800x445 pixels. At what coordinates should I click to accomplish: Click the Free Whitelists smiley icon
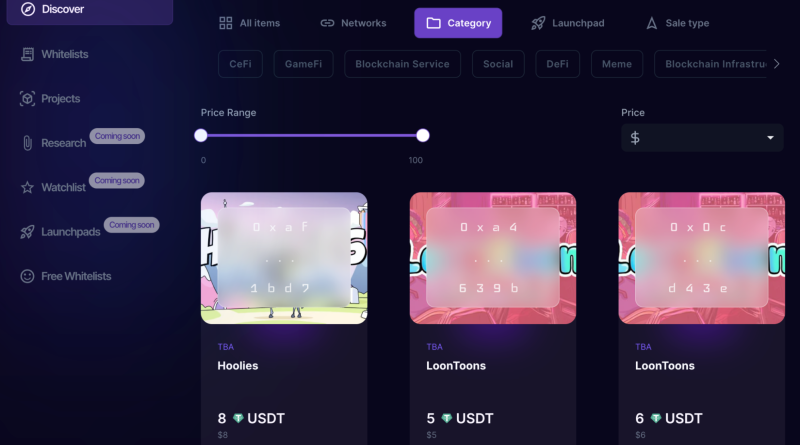(x=28, y=276)
